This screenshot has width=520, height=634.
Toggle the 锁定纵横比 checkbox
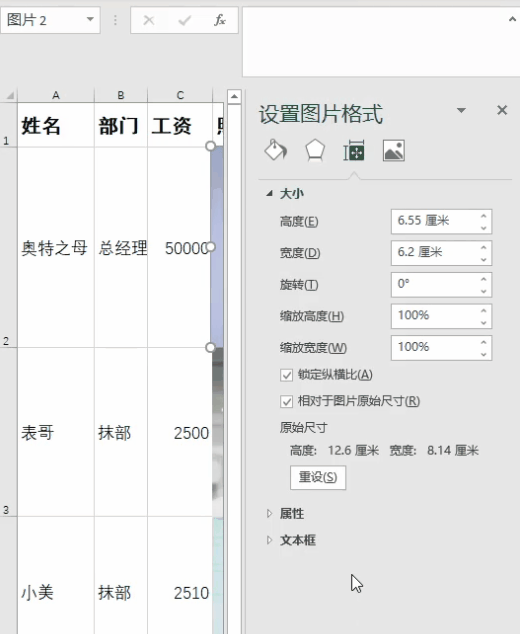pyautogui.click(x=287, y=375)
